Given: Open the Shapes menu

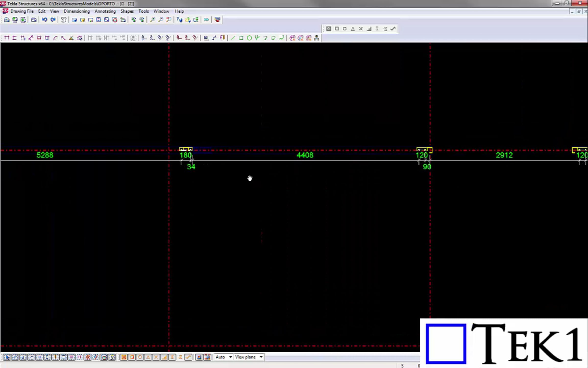Looking at the screenshot, I should (127, 11).
